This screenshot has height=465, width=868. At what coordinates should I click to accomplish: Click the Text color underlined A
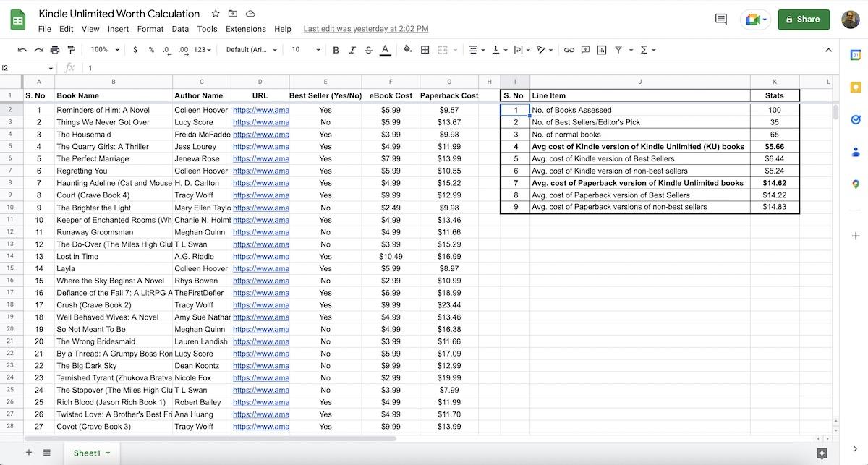click(386, 50)
